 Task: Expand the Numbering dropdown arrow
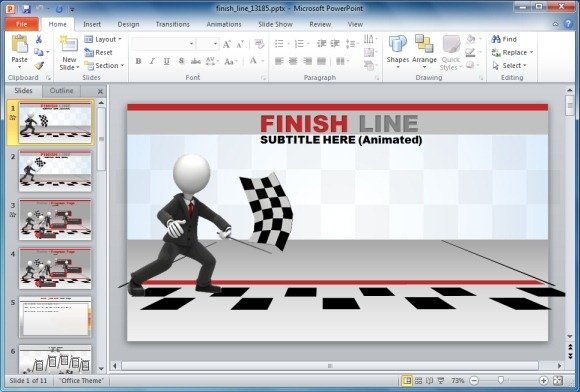[308, 44]
